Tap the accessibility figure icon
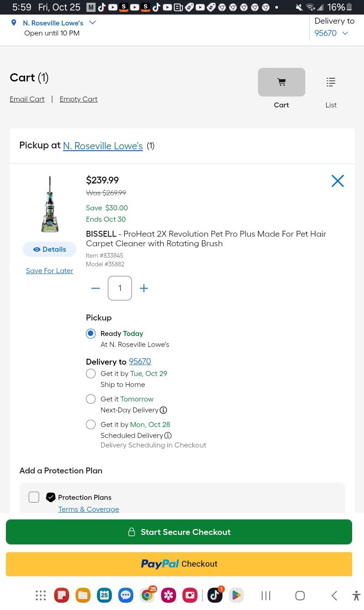364x610 pixels. (x=356, y=595)
